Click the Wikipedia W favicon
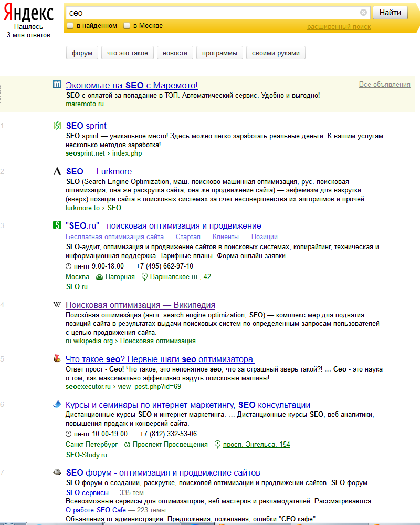 tap(57, 305)
